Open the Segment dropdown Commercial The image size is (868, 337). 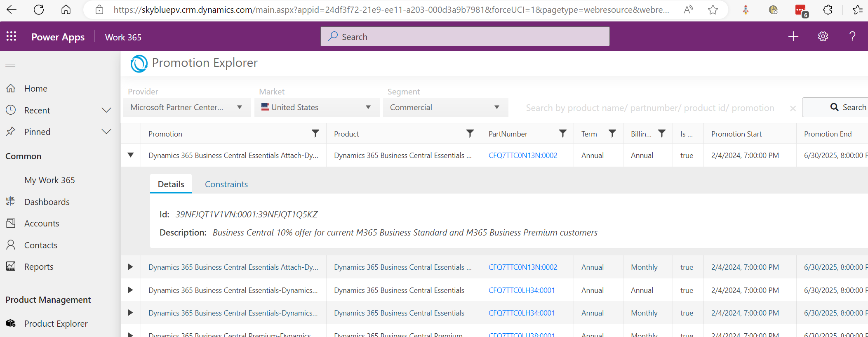tap(445, 107)
